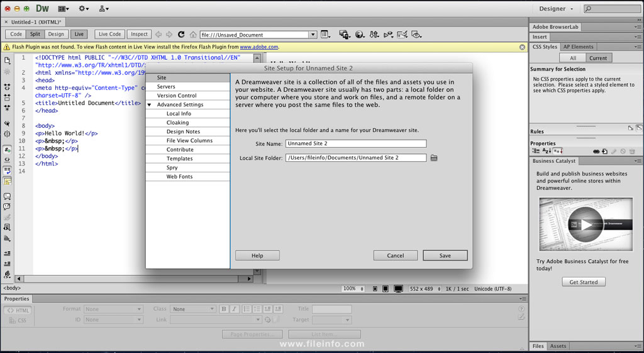Select the desktop size window icon
The height and width of the screenshot is (353, 644).
coord(398,289)
